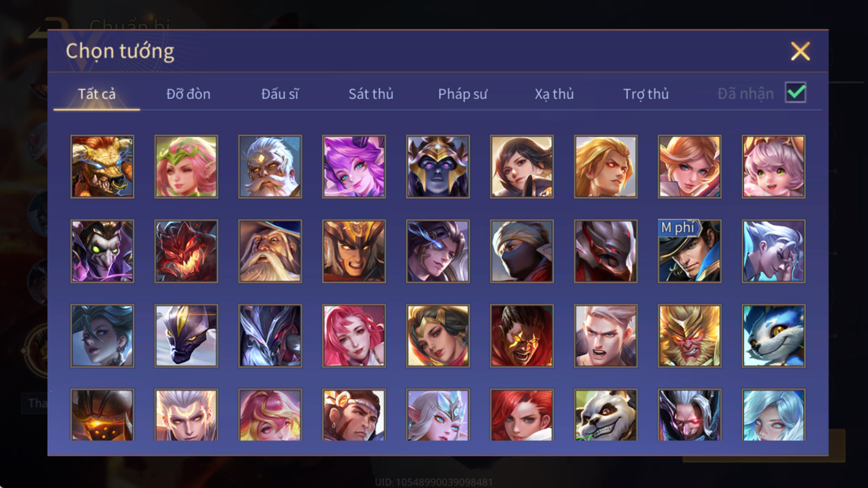Screen dimensions: 868x488
Task: Close the 'Chọn tướng' dialog
Action: tap(800, 52)
